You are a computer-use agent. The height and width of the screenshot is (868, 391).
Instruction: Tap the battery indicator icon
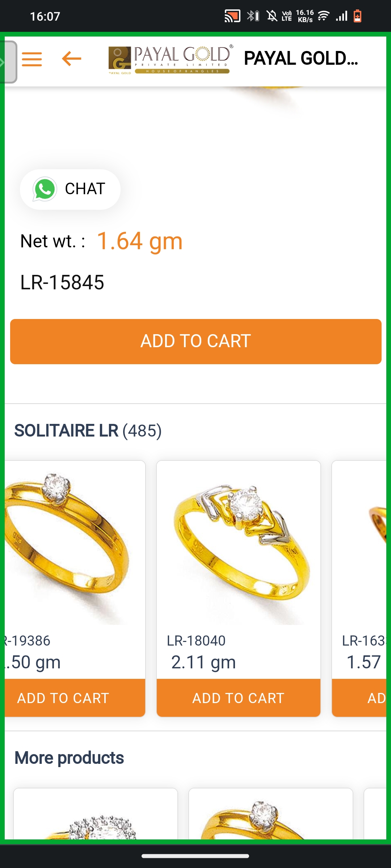click(x=357, y=16)
